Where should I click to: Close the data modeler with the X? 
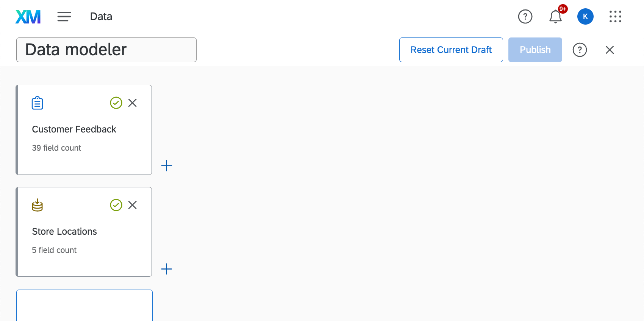pyautogui.click(x=609, y=50)
